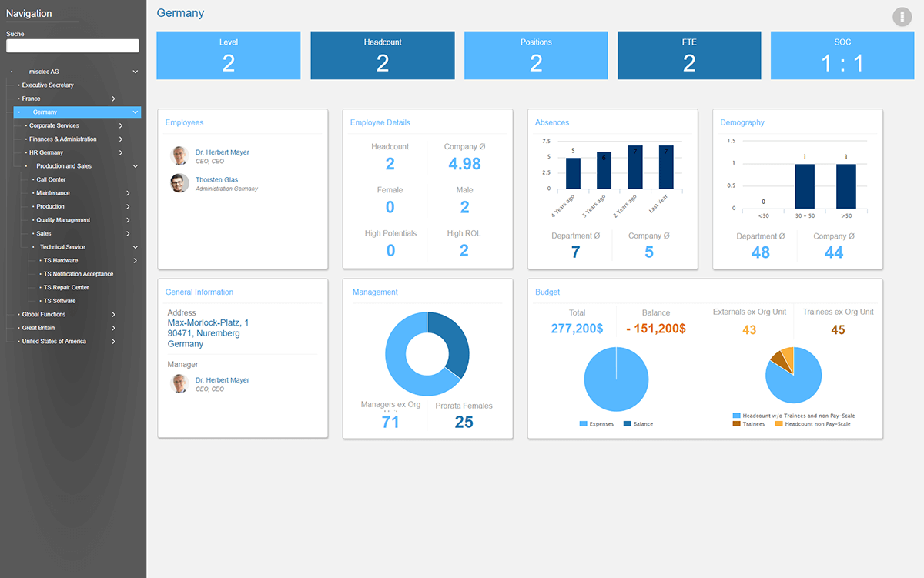Open the SOC KPI tile
924x578 pixels.
[842, 55]
